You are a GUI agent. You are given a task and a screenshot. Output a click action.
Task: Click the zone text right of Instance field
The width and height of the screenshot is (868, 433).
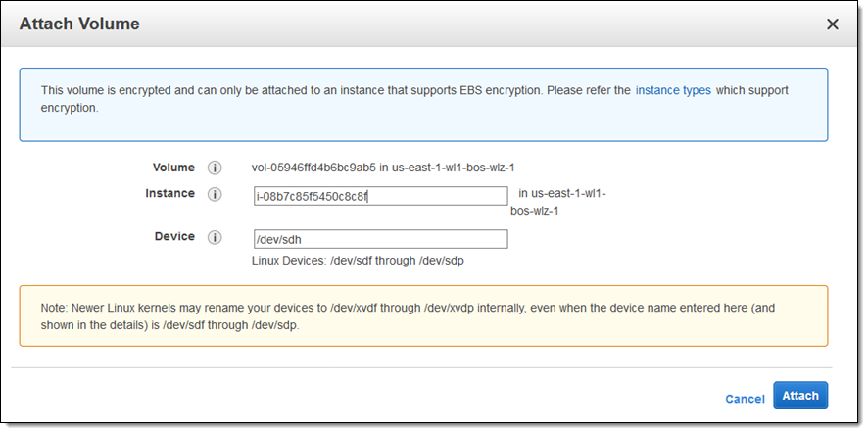pos(561,201)
